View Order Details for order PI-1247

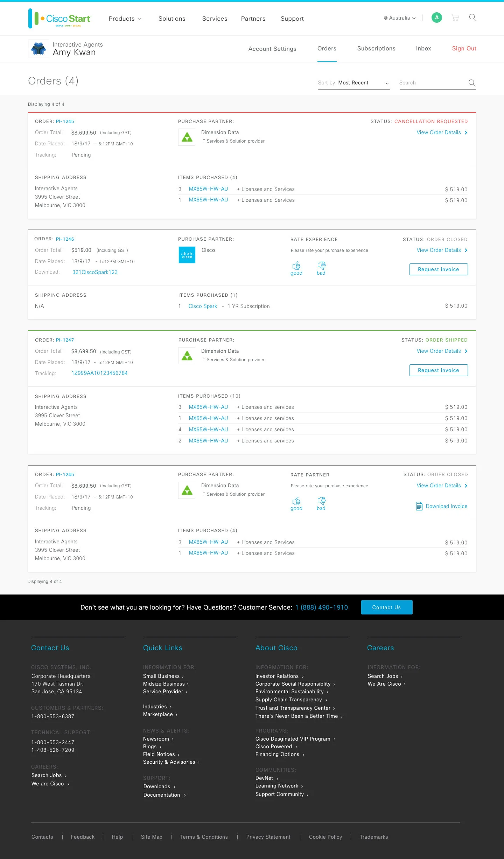442,351
